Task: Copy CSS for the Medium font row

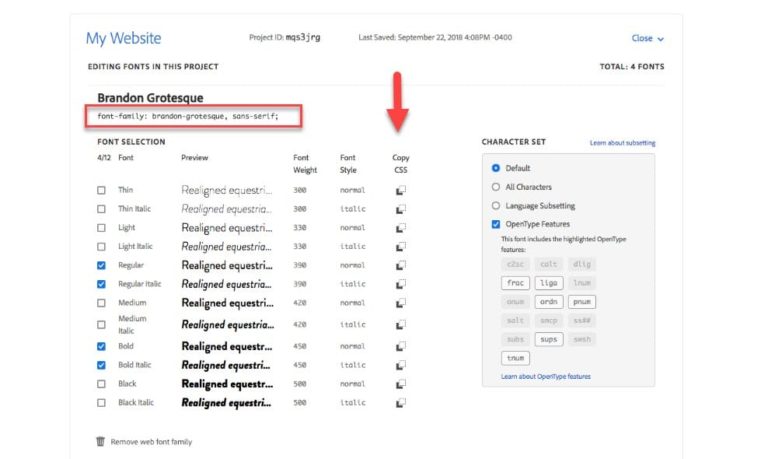Action: pos(401,303)
